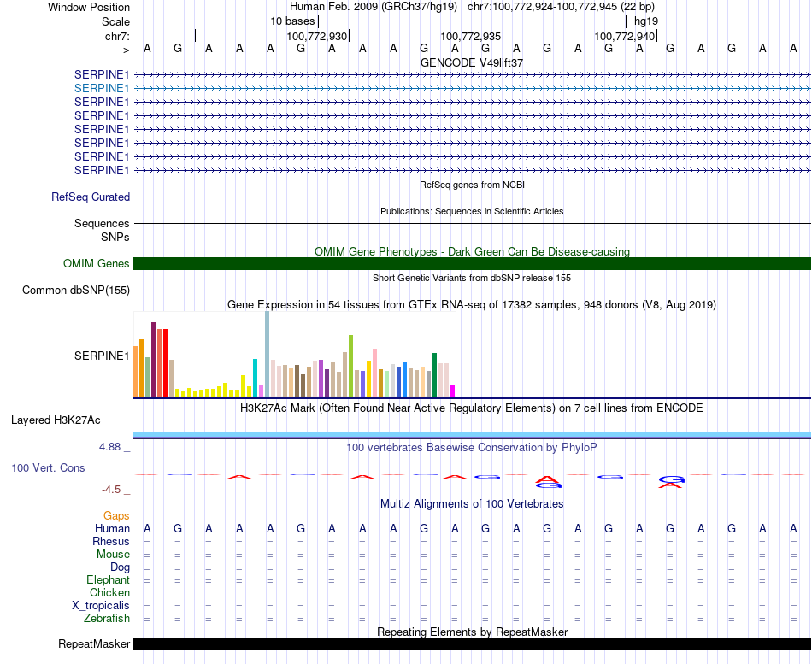Open Multiz Alignments of 100 Vertebrates title
Image resolution: width=812 pixels, height=664 pixels.
(472, 504)
